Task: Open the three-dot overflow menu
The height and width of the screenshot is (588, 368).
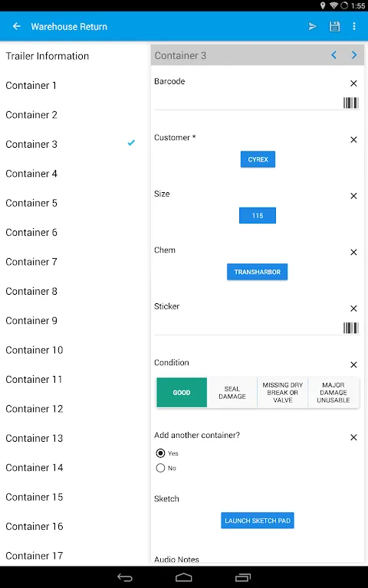Action: coord(354,26)
